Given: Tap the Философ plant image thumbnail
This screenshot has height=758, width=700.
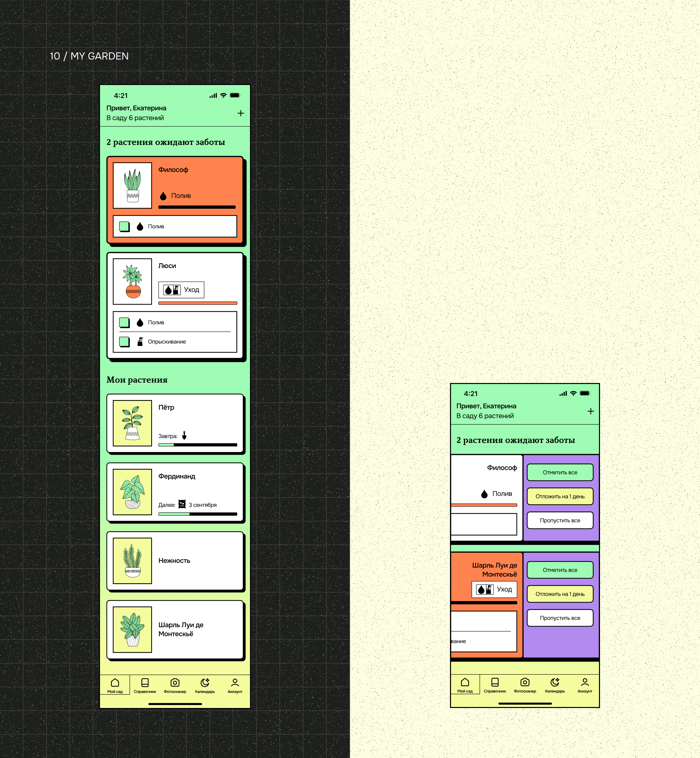Looking at the screenshot, I should click(x=132, y=185).
